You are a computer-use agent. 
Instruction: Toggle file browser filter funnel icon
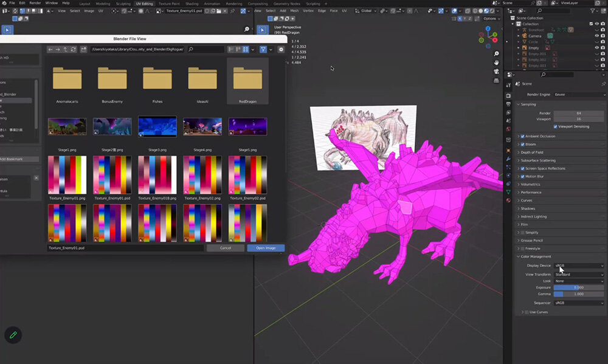(263, 49)
